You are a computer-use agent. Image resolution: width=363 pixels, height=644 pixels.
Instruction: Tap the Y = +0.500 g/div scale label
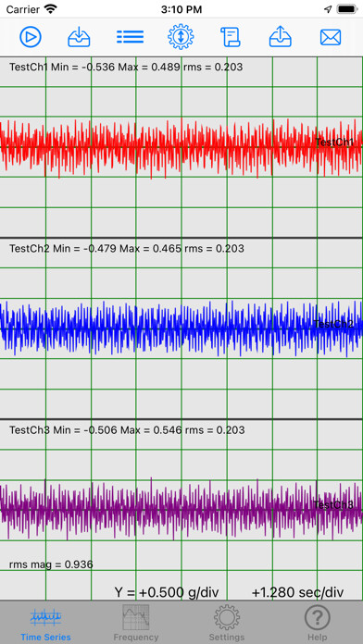167,592
